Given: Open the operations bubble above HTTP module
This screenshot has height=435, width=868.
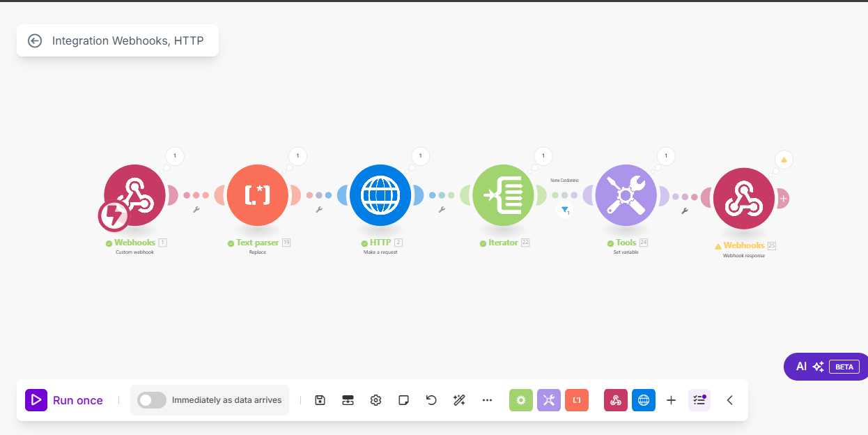Looking at the screenshot, I should 420,156.
